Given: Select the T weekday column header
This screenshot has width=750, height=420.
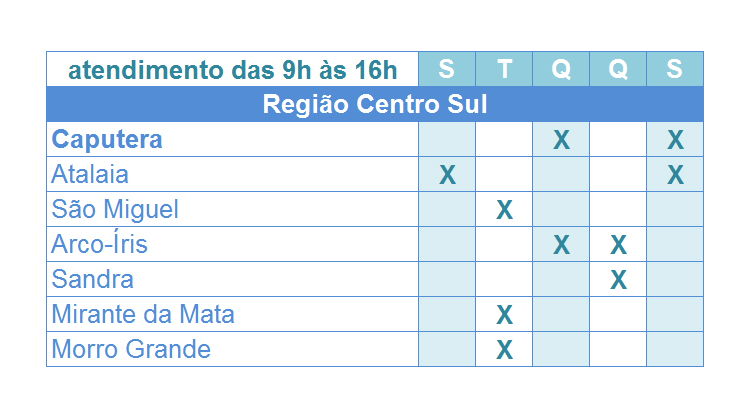Looking at the screenshot, I should tap(504, 69).
